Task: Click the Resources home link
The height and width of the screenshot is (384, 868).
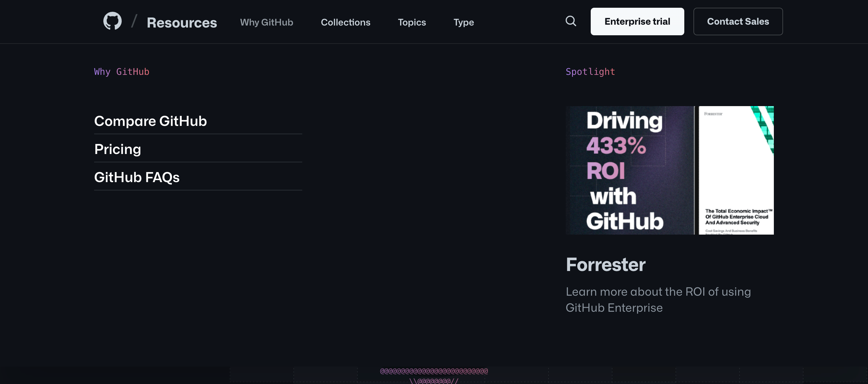Action: [x=182, y=22]
